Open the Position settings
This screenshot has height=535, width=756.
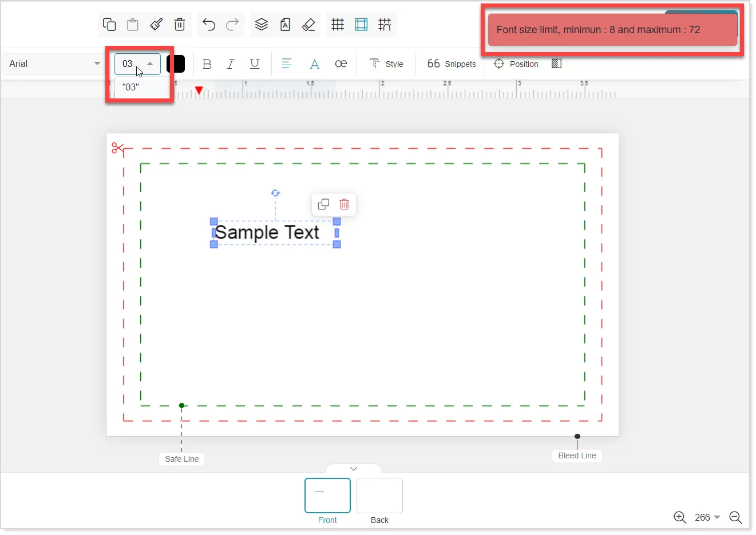point(516,64)
